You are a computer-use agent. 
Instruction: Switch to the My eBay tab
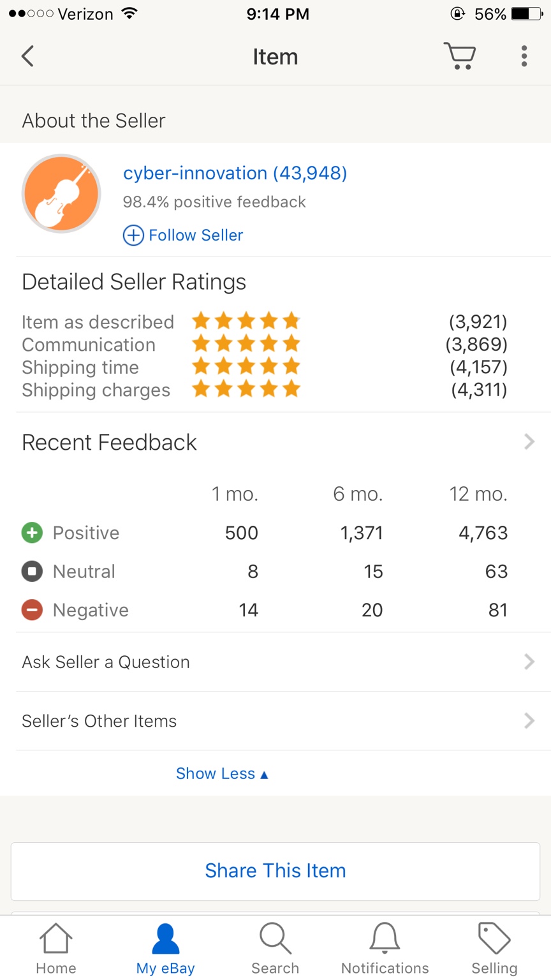[166, 949]
